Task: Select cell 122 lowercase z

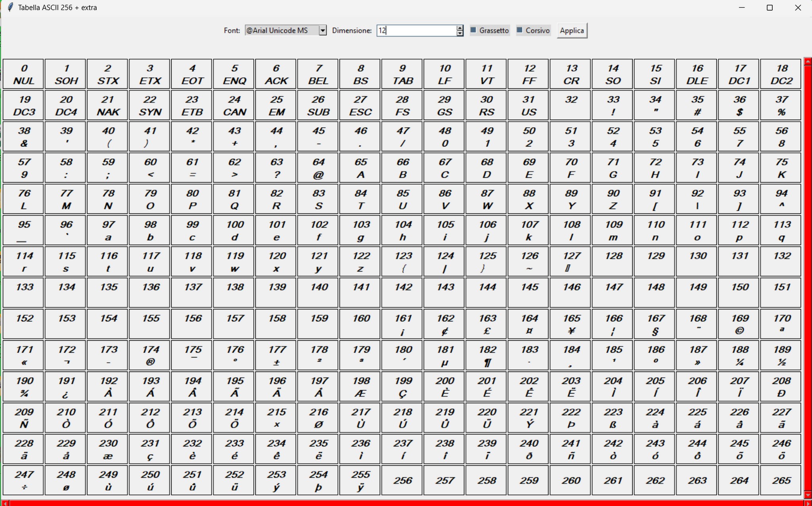Action: tap(360, 262)
